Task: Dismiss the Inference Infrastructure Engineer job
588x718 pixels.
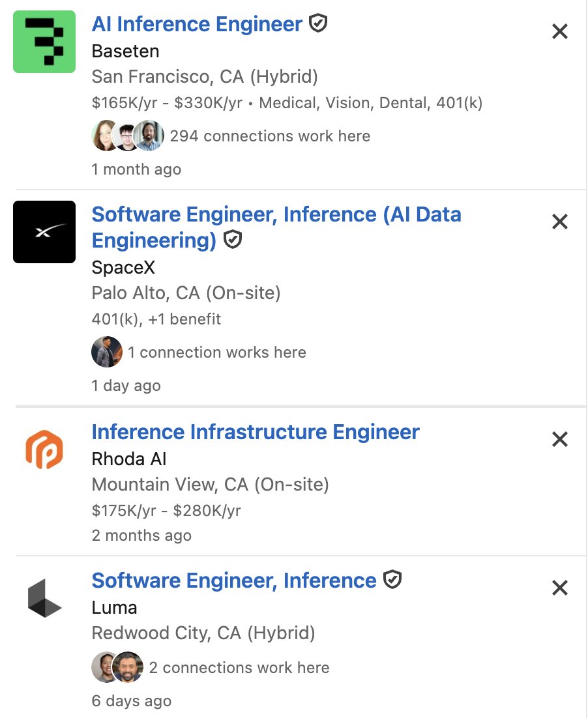Action: click(559, 439)
